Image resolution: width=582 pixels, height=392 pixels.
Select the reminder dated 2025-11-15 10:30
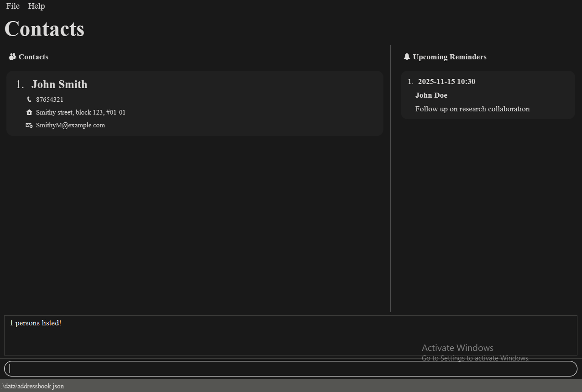click(x=446, y=82)
